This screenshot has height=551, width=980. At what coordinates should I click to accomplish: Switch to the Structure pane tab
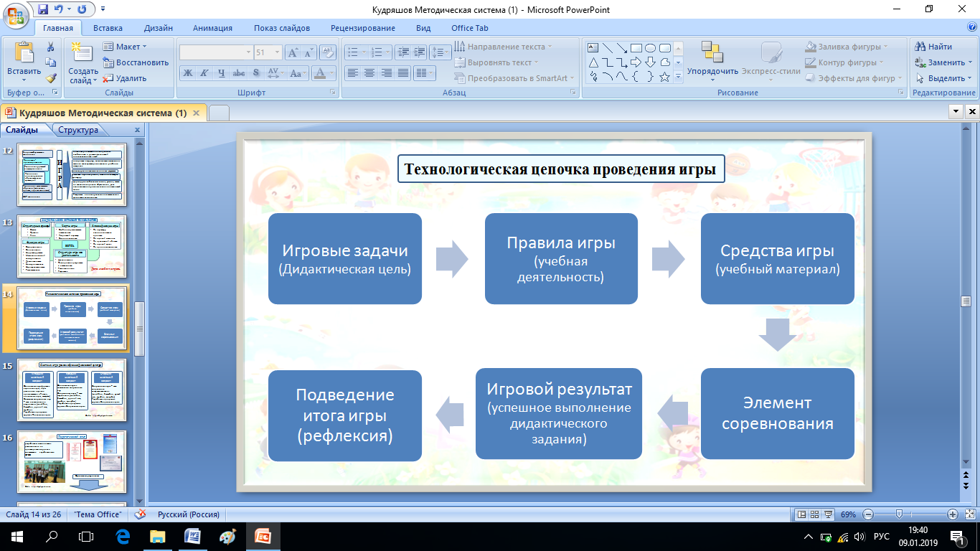pos(77,130)
